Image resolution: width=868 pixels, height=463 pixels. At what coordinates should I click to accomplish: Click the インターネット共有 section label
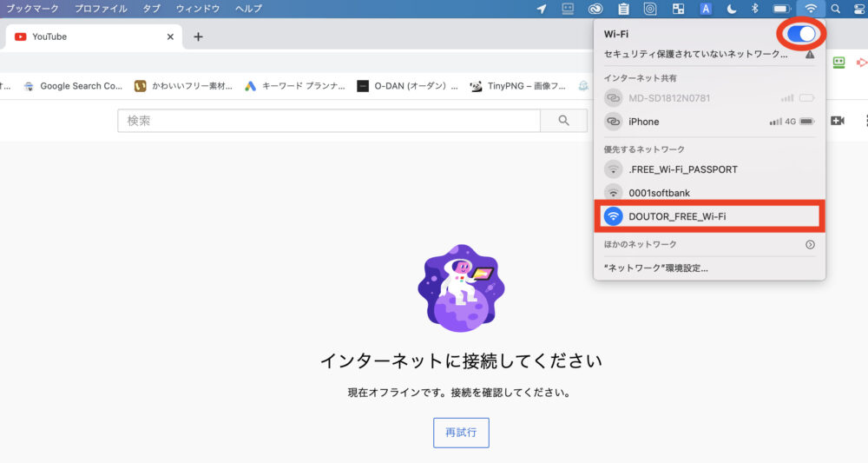640,78
